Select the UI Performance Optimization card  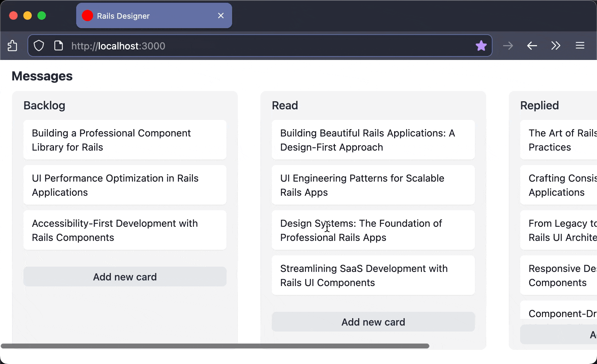coord(125,185)
